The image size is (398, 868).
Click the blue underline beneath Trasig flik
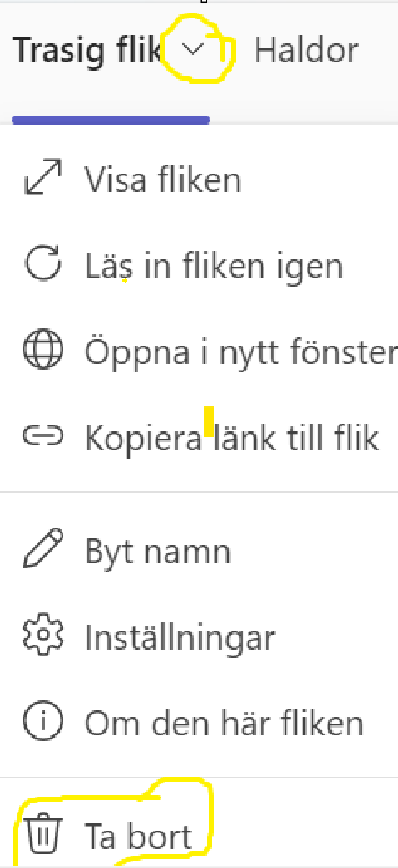pyautogui.click(x=111, y=120)
